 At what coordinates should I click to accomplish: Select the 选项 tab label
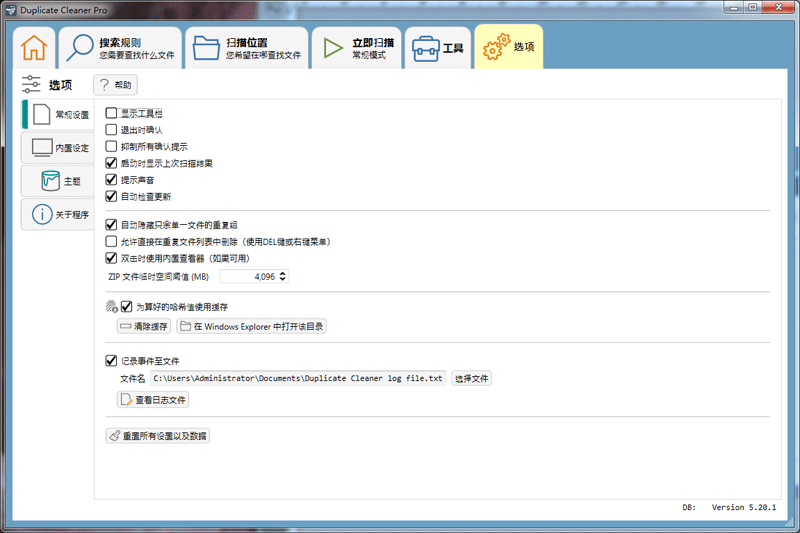coord(524,46)
